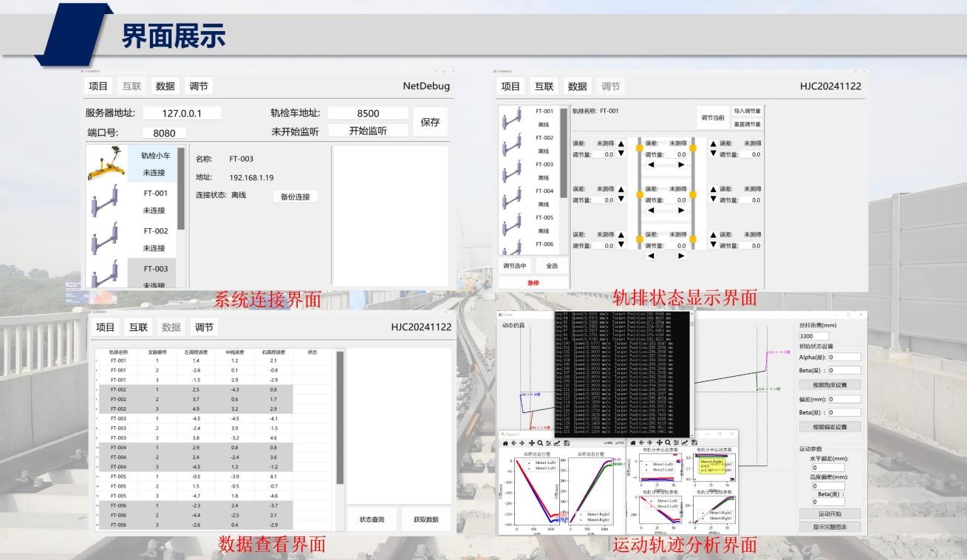Click 保存 button beside 轨检车地址
Viewport: 967px width, 560px height.
pos(430,122)
